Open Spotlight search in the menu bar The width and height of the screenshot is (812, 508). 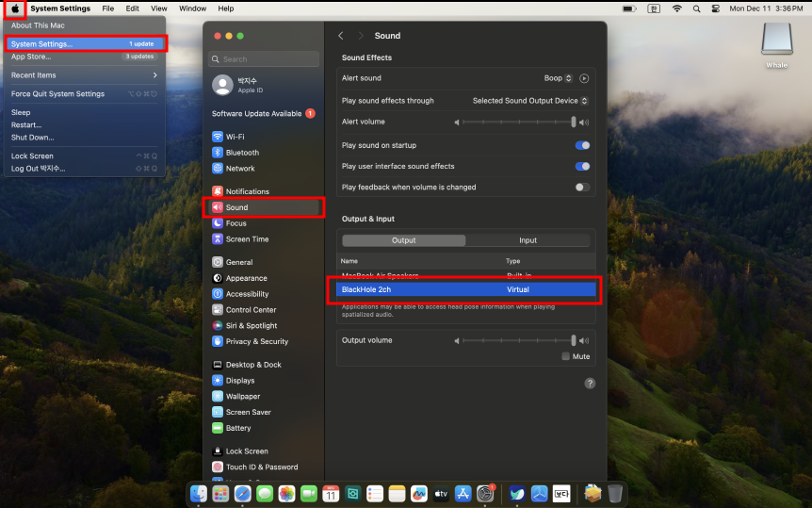(x=696, y=8)
